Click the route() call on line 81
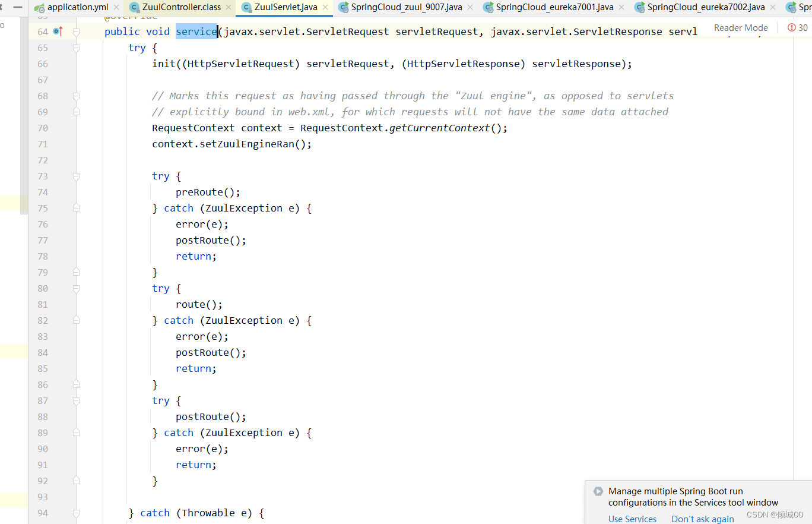 (x=199, y=304)
